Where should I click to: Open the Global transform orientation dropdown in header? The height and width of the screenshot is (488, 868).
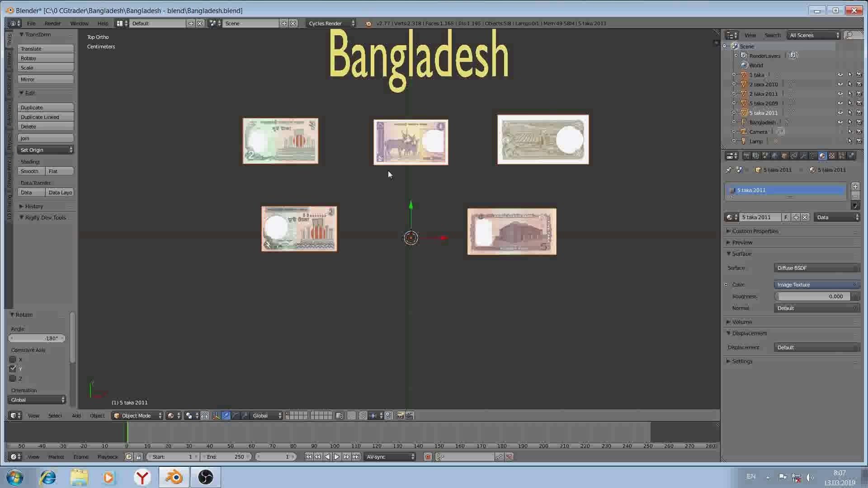pyautogui.click(x=267, y=416)
